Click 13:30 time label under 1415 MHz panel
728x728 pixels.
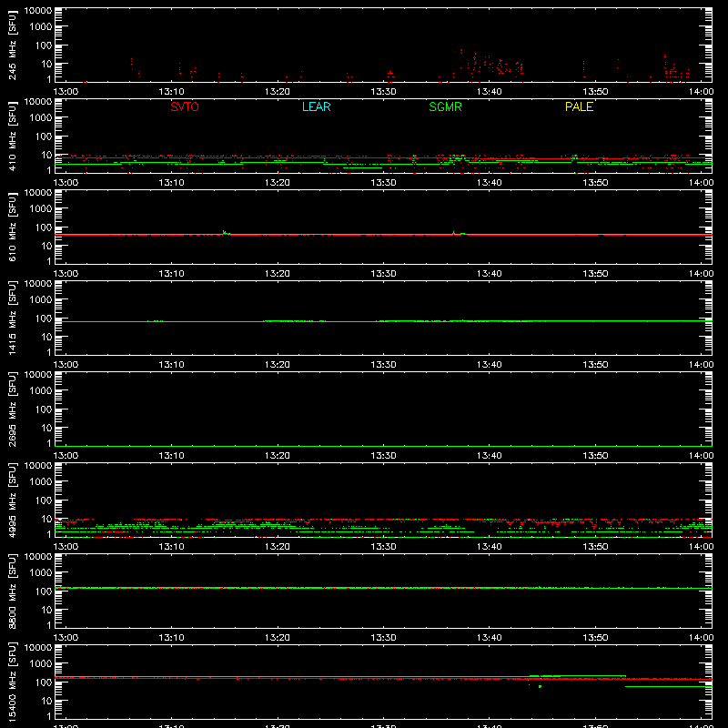pyautogui.click(x=383, y=365)
